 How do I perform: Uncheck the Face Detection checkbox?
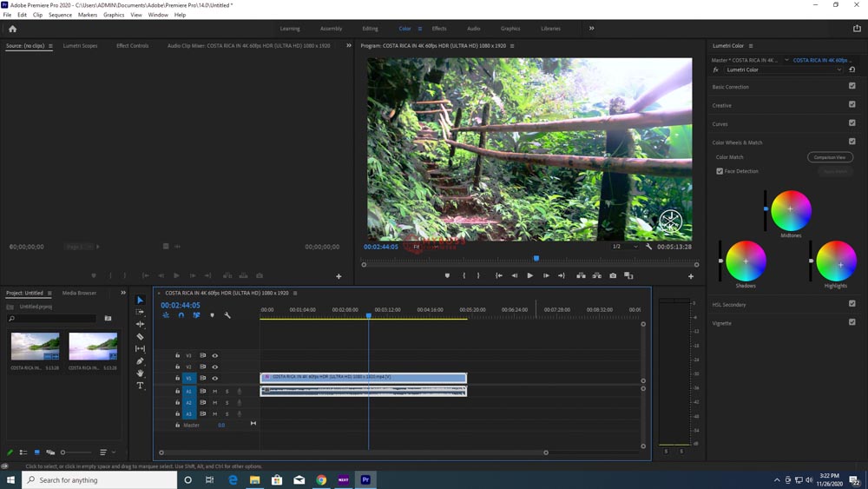[720, 171]
